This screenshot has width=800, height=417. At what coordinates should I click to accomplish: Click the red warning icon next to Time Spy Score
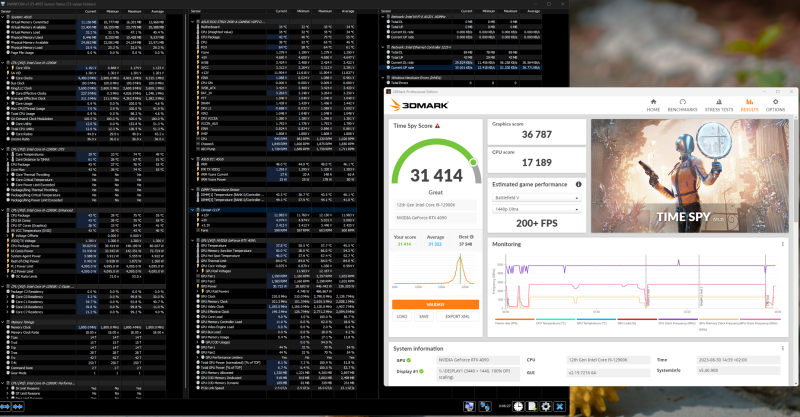[437, 126]
